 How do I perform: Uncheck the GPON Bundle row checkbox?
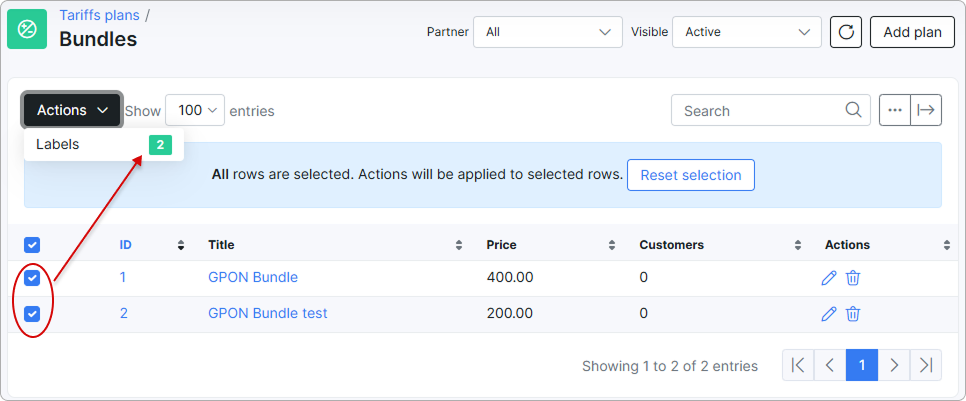(32, 278)
